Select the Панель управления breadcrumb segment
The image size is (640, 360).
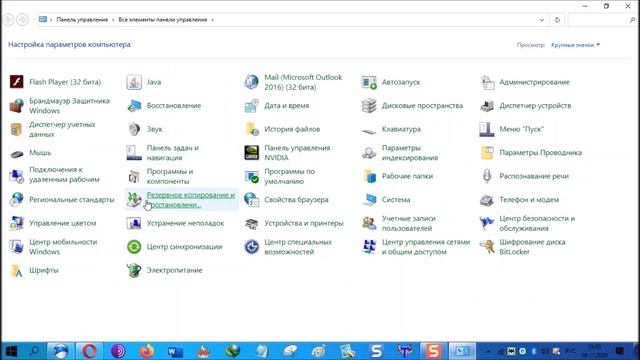point(82,20)
